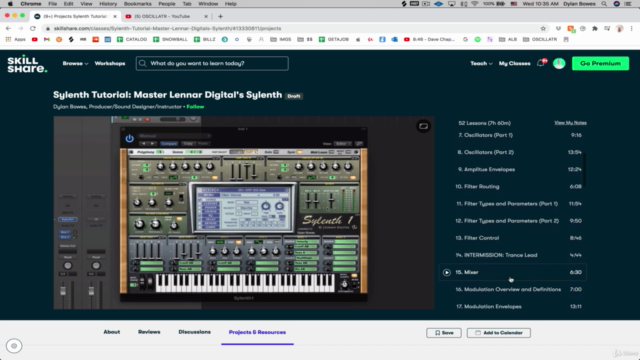Screen dimensions: 640x360
Task: Open the Google bookmark icon
Action: coord(465,40)
